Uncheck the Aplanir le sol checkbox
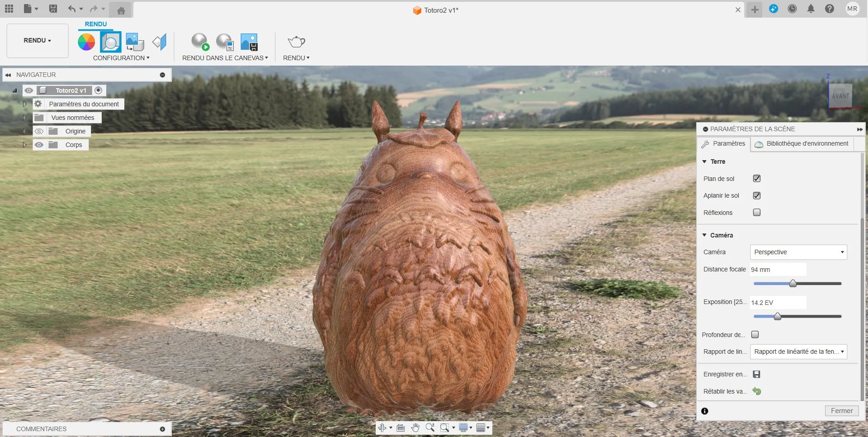Screen dimensions: 868x437 757,195
